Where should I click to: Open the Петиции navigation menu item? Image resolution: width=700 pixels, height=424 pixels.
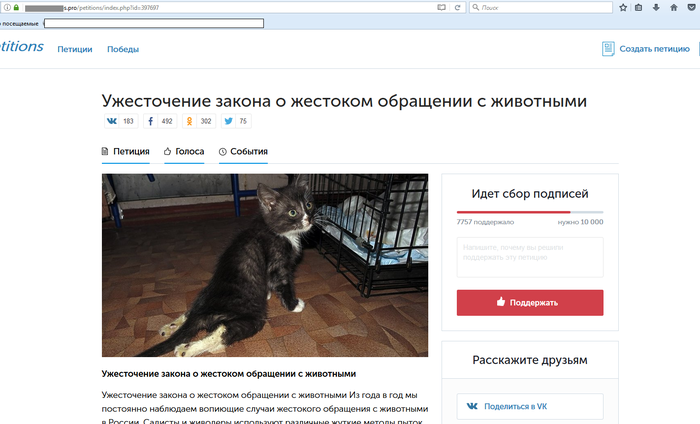coord(75,49)
